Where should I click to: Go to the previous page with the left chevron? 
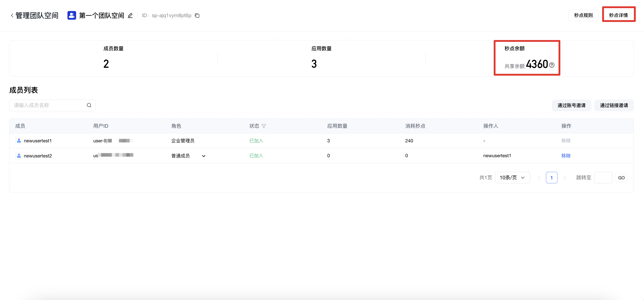(539, 177)
